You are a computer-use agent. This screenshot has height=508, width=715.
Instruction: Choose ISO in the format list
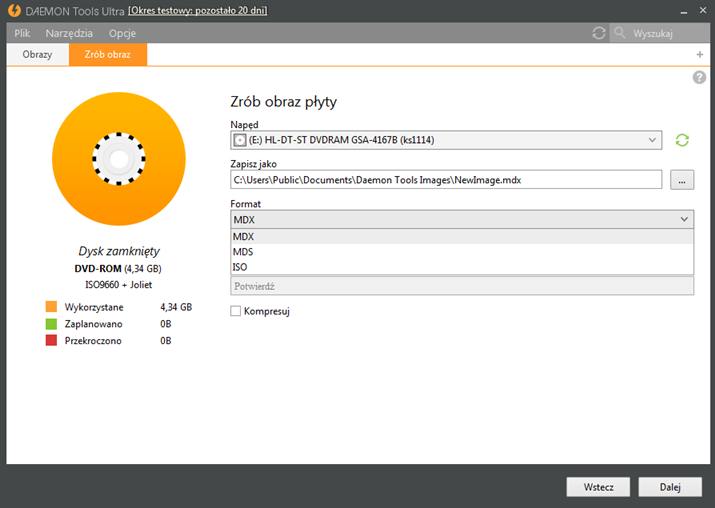[x=462, y=267]
